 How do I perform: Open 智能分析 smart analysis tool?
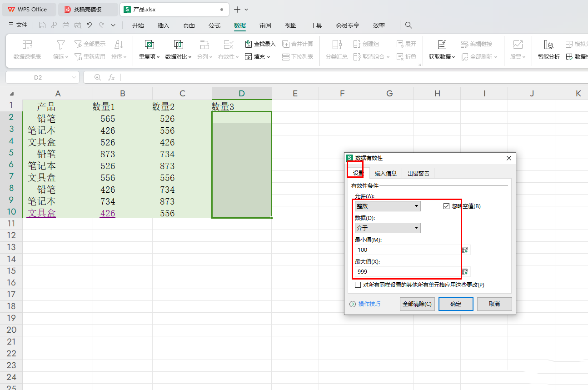(549, 50)
